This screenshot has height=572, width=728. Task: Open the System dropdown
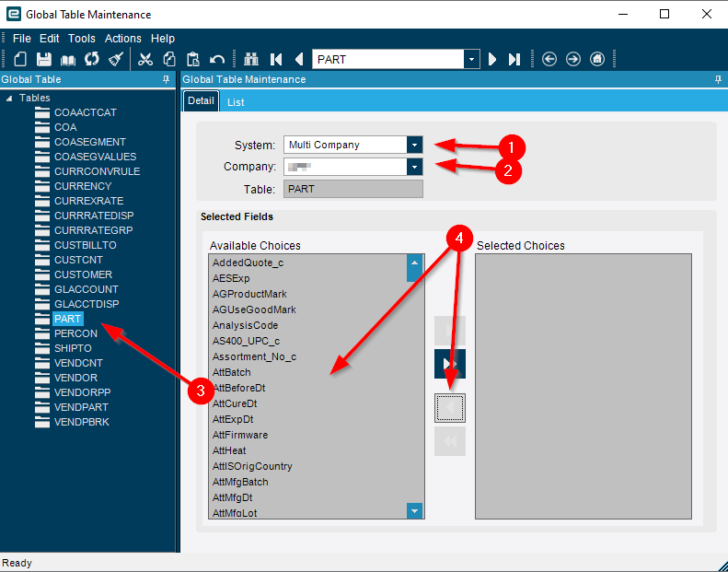click(x=414, y=145)
